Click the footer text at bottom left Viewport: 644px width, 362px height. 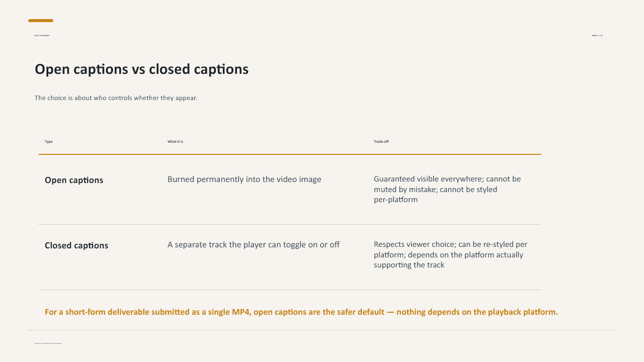pyautogui.click(x=48, y=343)
